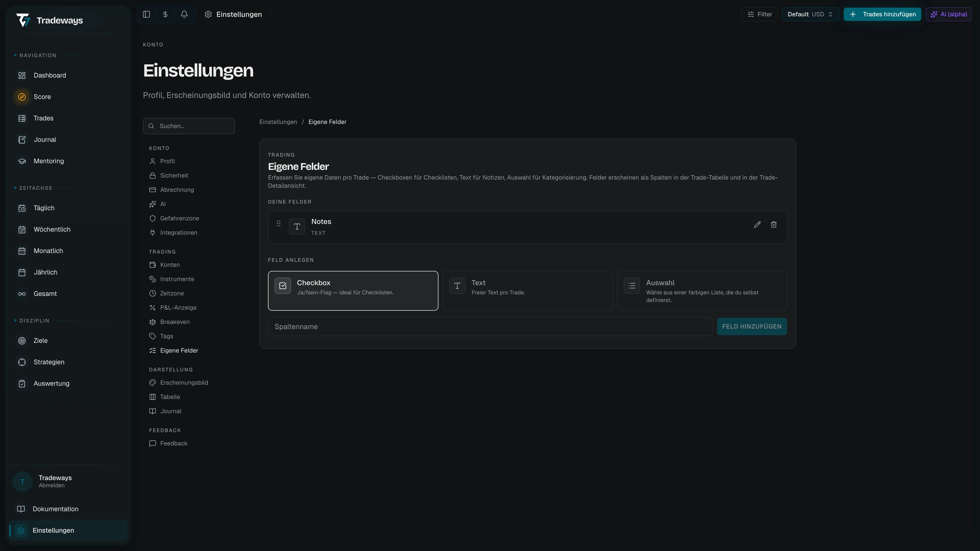The height and width of the screenshot is (551, 980).
Task: Click the Tradeways user avatar
Action: [22, 481]
